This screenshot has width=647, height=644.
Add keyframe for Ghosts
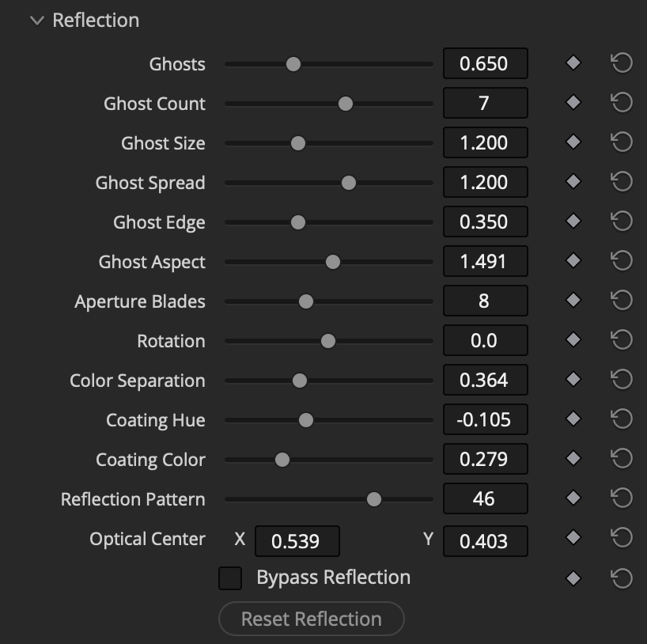pyautogui.click(x=573, y=63)
